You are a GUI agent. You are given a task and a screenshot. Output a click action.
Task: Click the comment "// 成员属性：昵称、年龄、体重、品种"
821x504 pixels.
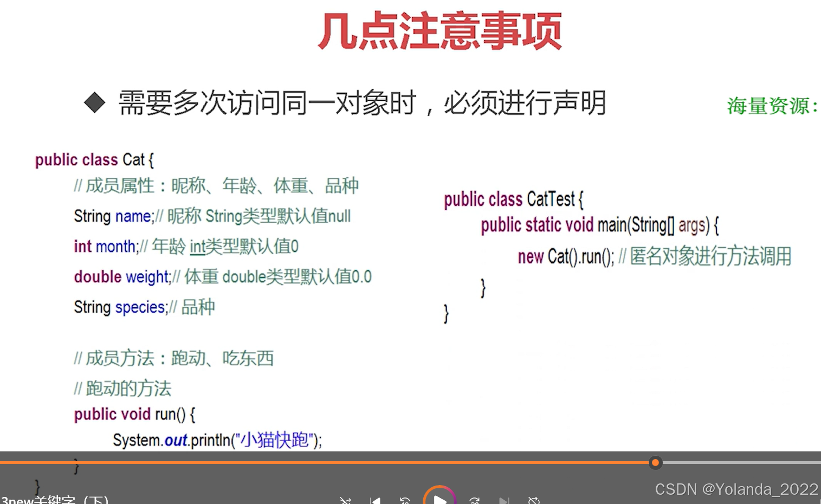click(216, 186)
